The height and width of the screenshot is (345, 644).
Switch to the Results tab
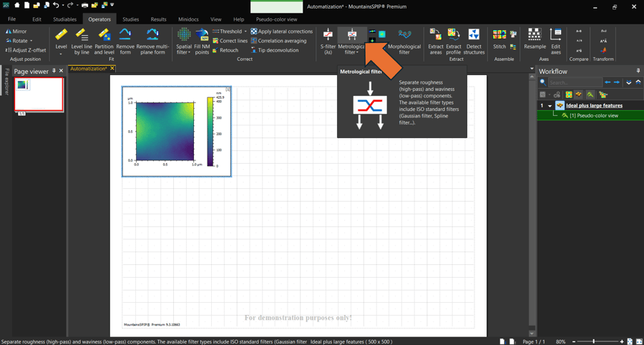(159, 19)
